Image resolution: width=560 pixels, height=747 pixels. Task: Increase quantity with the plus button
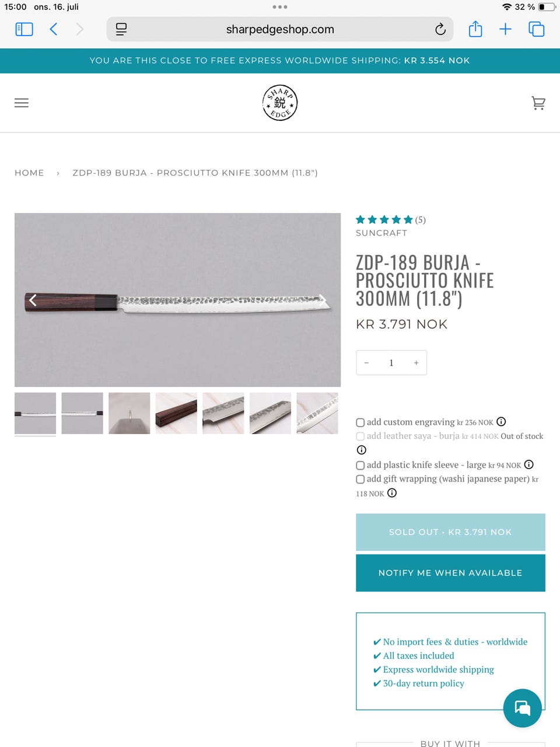tap(416, 363)
